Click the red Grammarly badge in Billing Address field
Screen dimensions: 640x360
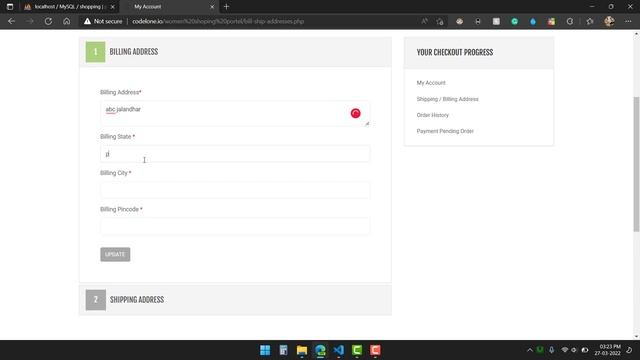point(356,113)
